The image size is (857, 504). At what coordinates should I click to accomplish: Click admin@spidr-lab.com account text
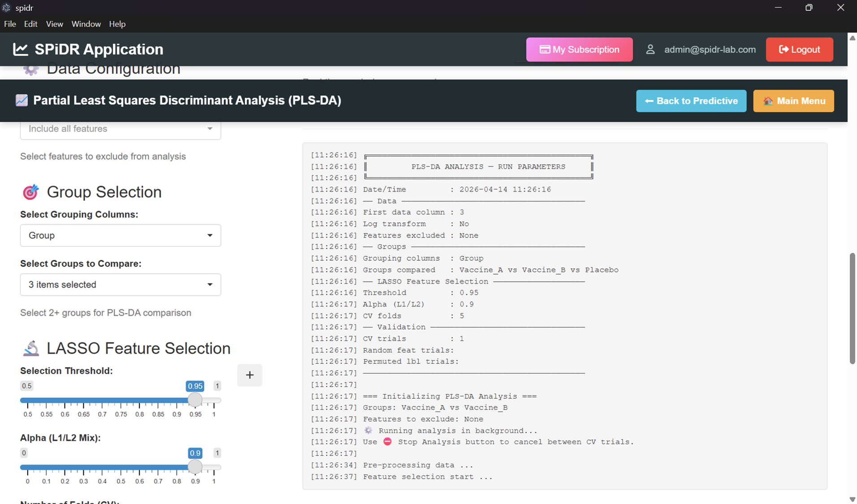tap(710, 49)
